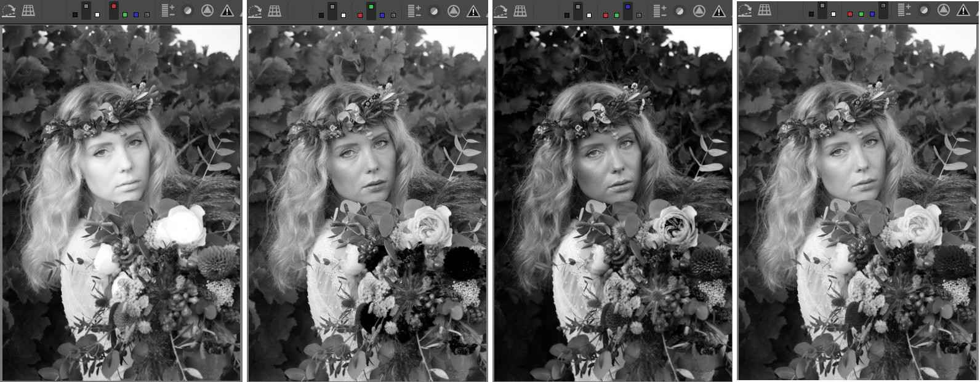
Task: Click the focus mask lines icon in the blue-channel panel
Action: [x=659, y=11]
